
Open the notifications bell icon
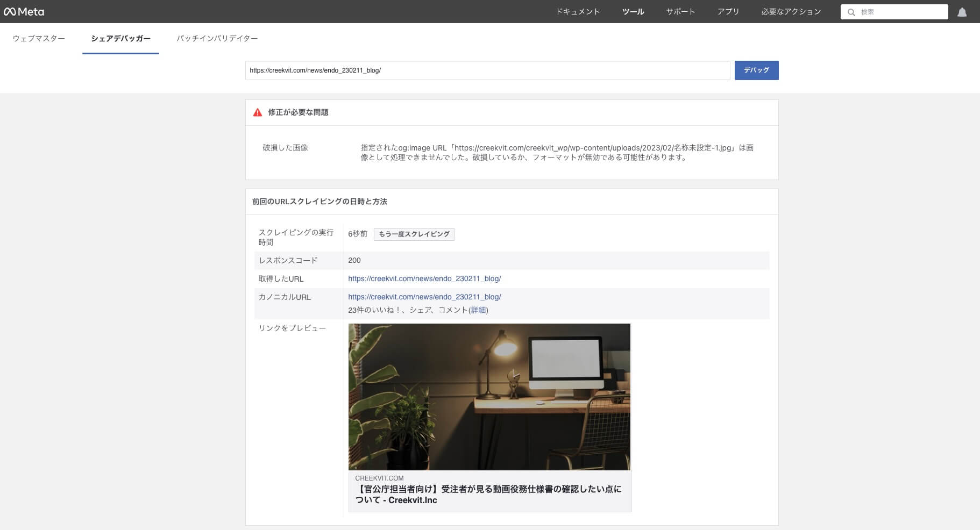point(962,12)
